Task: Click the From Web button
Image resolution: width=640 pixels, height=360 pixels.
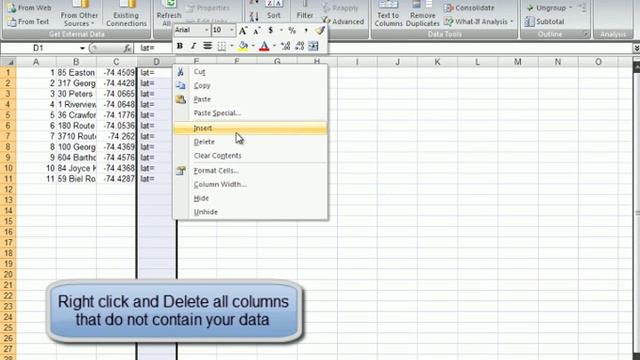Action: point(29,8)
